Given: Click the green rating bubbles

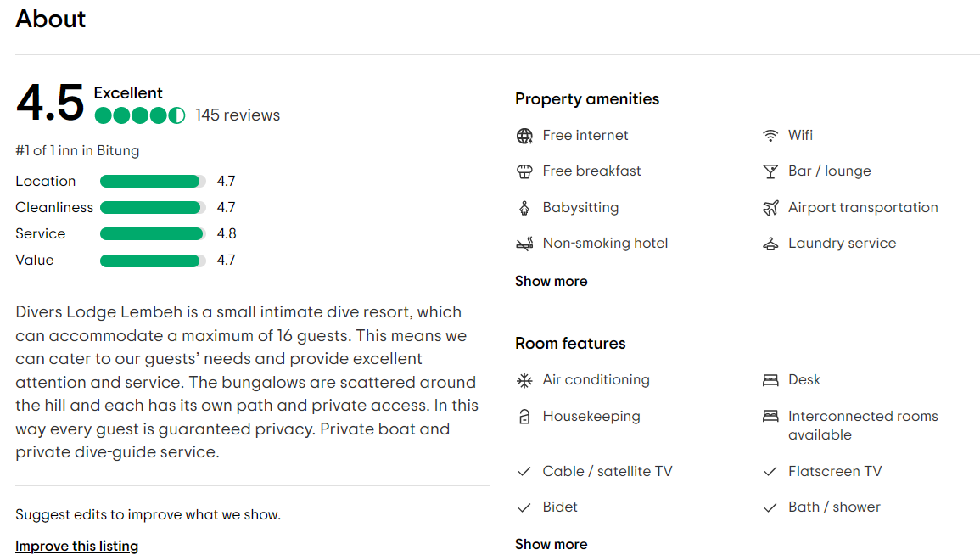Looking at the screenshot, I should [x=140, y=115].
